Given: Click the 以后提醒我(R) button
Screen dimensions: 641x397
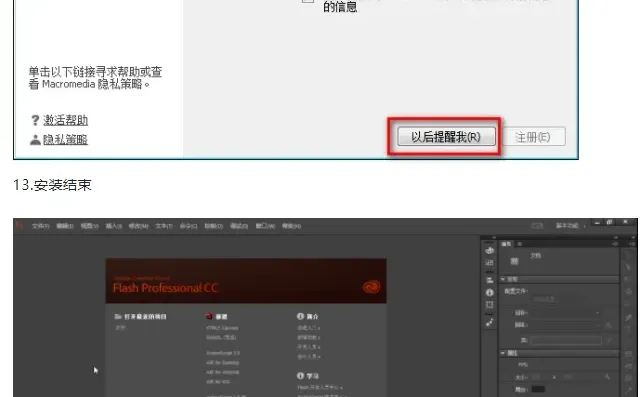Looking at the screenshot, I should (x=446, y=137).
